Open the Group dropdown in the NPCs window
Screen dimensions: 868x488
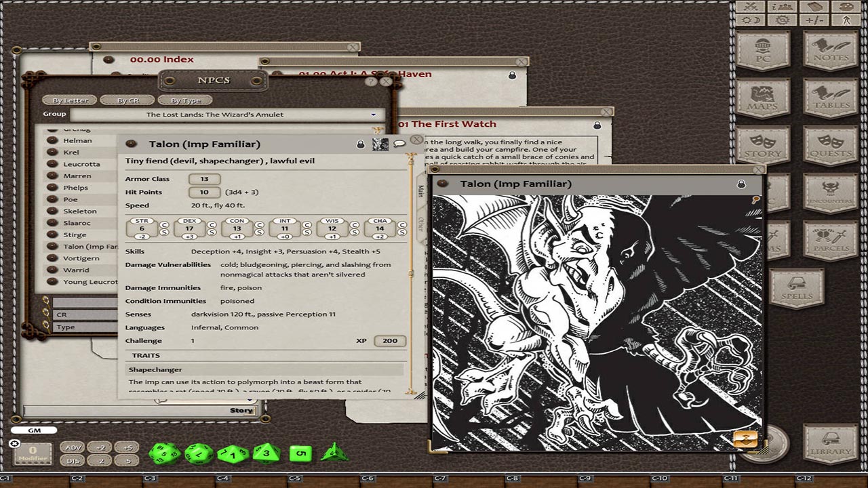[x=374, y=115]
